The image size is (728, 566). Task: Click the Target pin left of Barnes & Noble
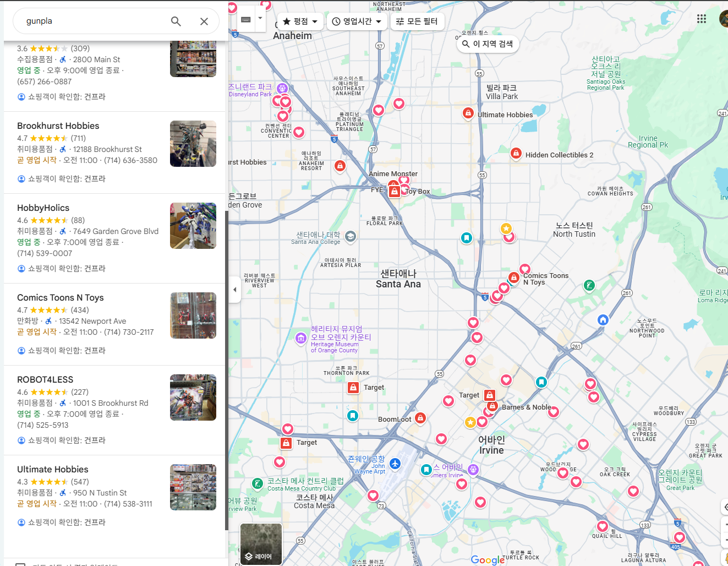pyautogui.click(x=490, y=395)
